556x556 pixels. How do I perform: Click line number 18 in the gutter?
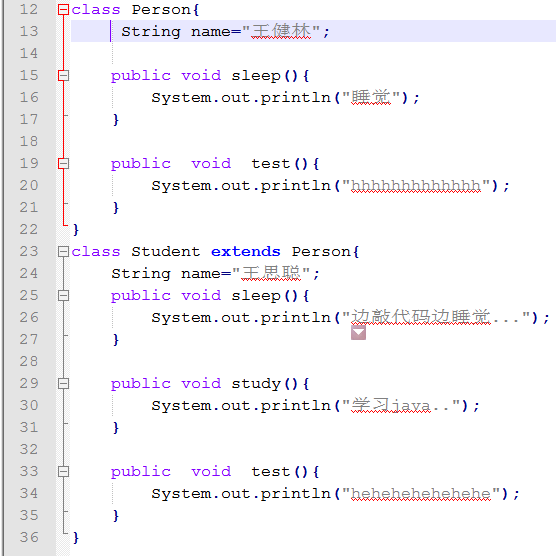tap(29, 141)
